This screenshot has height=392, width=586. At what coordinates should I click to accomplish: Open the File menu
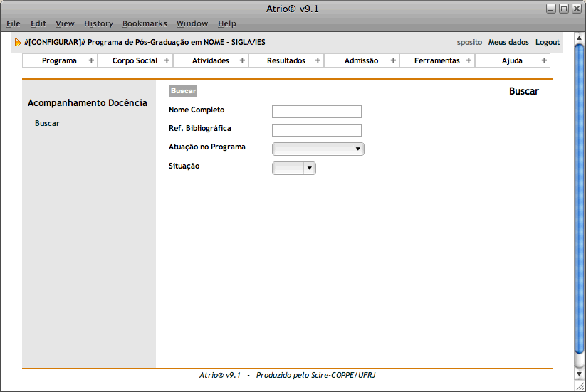click(14, 23)
